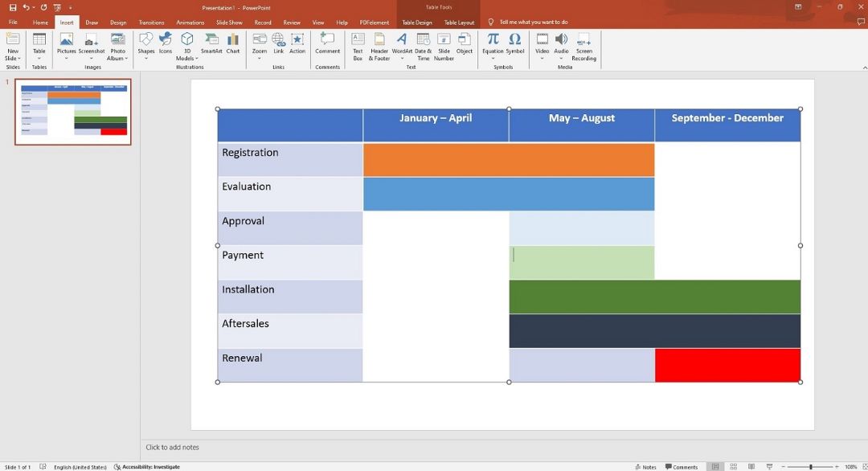The width and height of the screenshot is (868, 471).
Task: Select slide 1 thumbnail
Action: tap(73, 112)
